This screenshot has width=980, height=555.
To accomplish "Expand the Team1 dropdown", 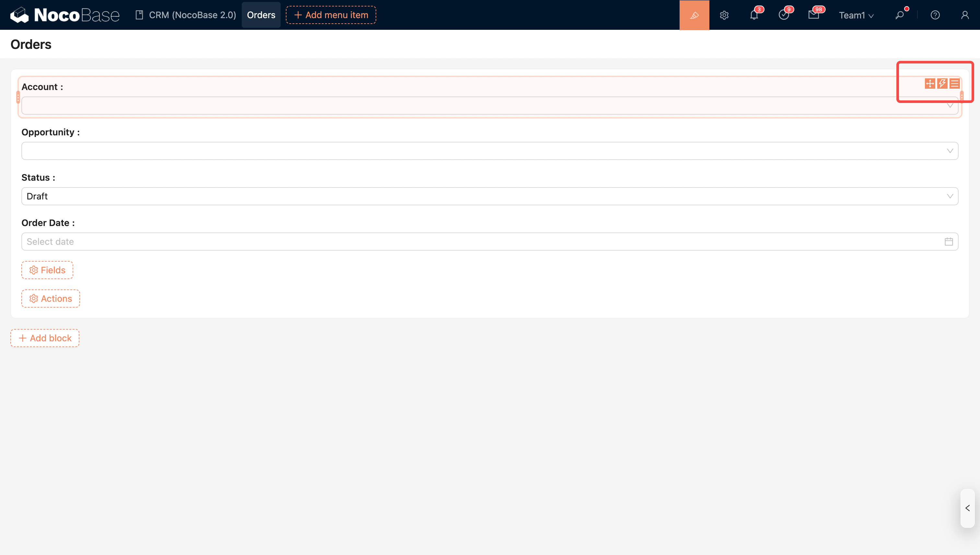I will click(x=856, y=15).
